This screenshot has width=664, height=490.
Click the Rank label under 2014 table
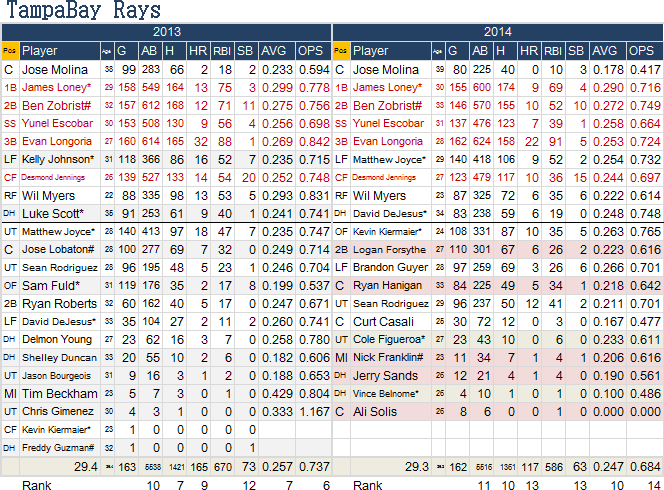click(368, 485)
